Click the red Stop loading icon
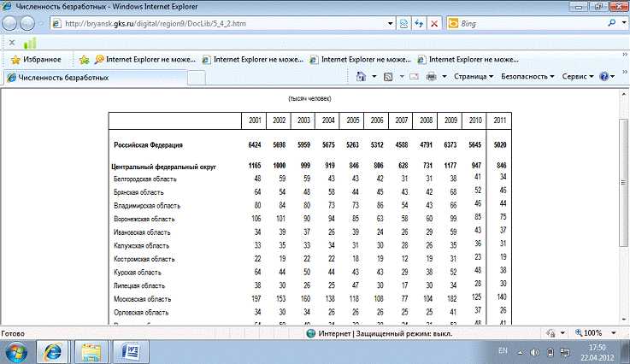This screenshot has width=630, height=364. (x=434, y=25)
